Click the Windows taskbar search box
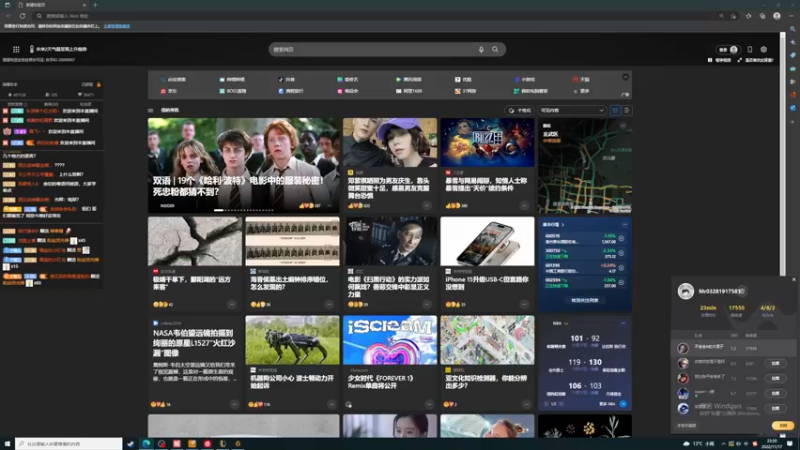 (x=69, y=444)
